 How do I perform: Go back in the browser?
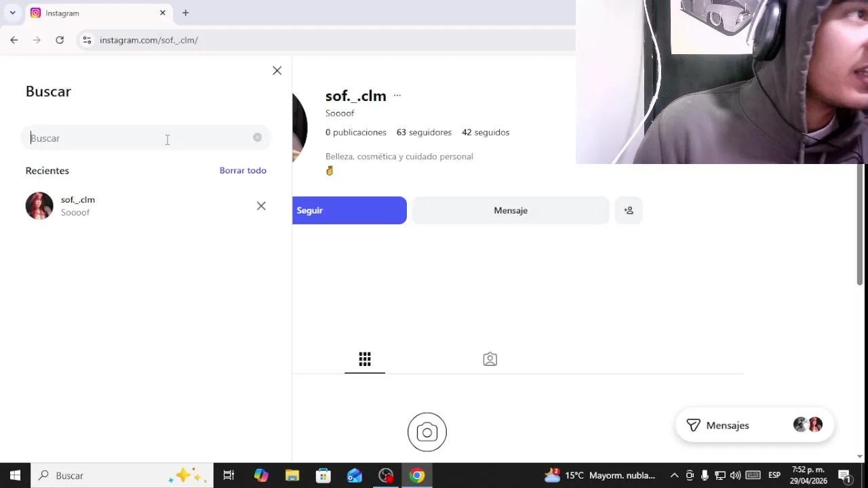click(x=14, y=40)
